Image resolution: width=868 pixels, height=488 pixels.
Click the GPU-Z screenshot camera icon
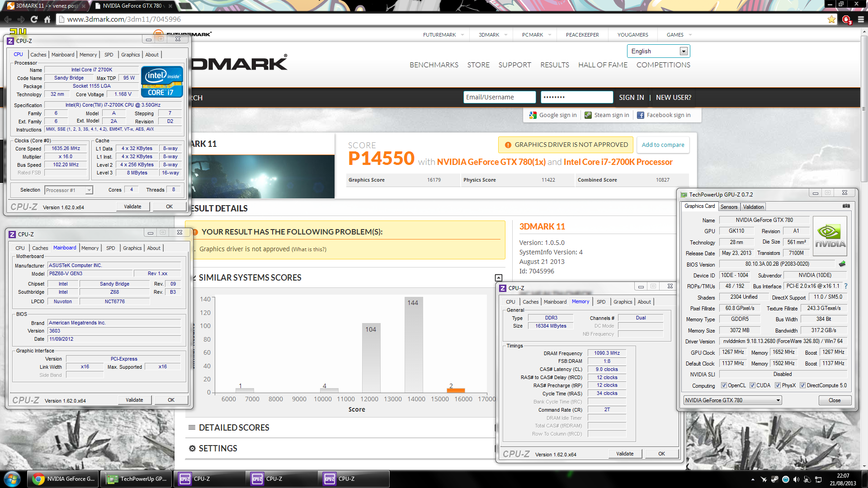pyautogui.click(x=846, y=206)
